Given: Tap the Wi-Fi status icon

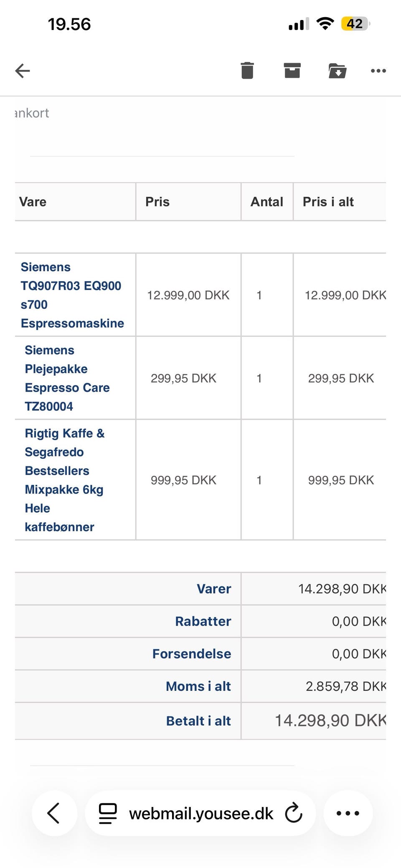Looking at the screenshot, I should 325,23.
